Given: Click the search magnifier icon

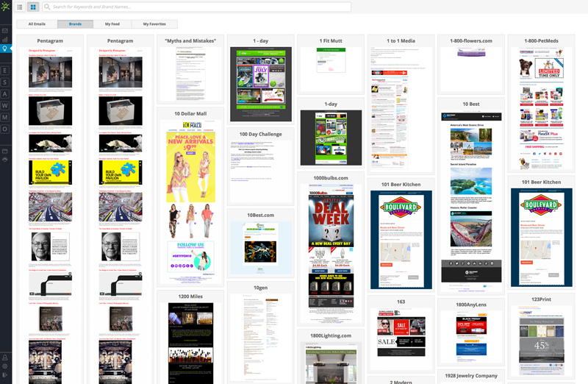Looking at the screenshot, I should [47, 7].
